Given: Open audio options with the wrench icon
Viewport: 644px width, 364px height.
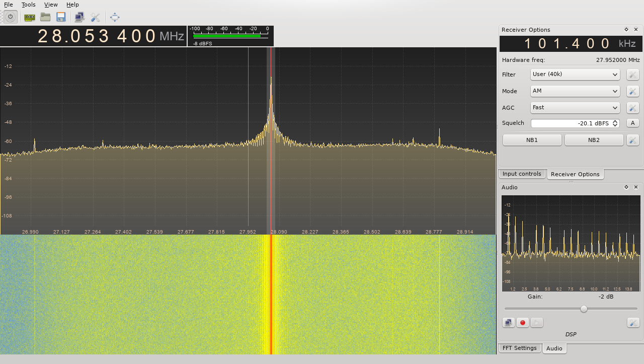Looking at the screenshot, I should pos(632,322).
